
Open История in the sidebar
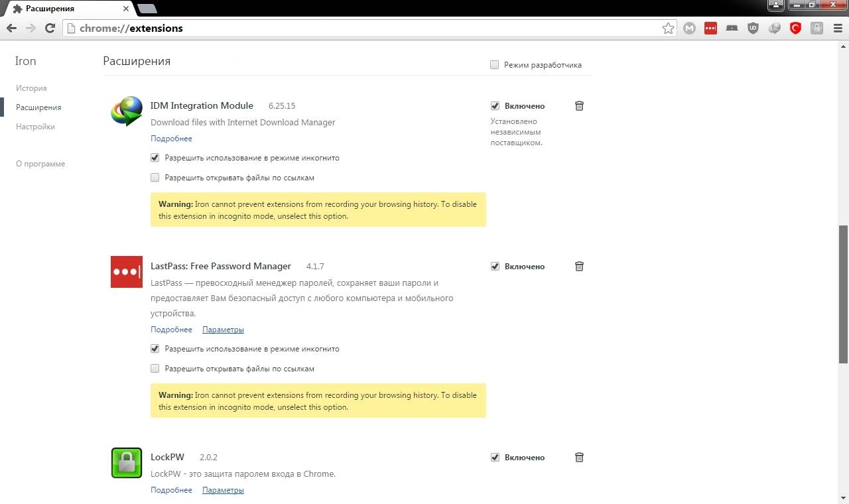click(x=31, y=88)
